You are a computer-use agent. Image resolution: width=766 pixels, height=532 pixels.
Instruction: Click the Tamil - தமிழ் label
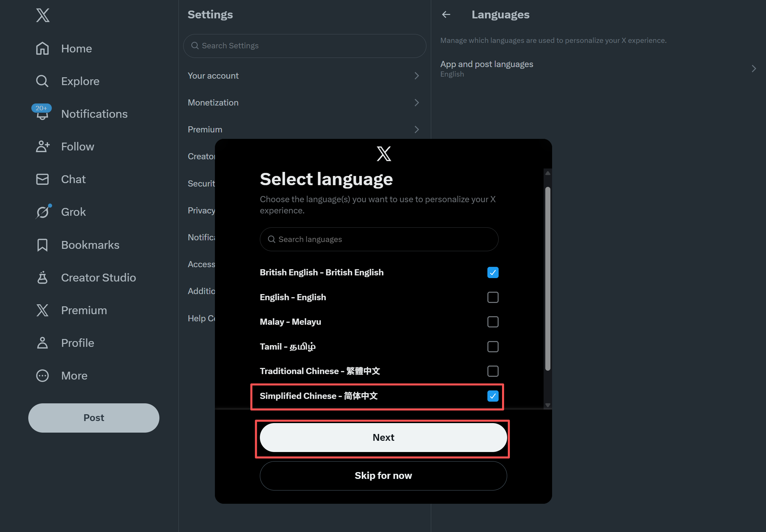pos(288,346)
